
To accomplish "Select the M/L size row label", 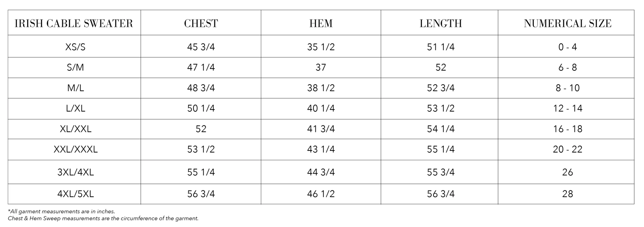I will coord(75,88).
